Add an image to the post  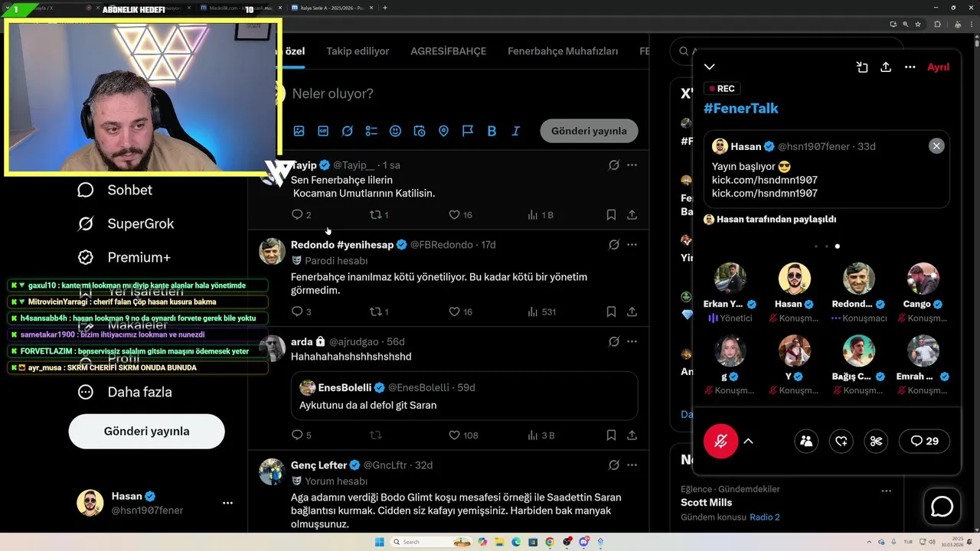(299, 131)
